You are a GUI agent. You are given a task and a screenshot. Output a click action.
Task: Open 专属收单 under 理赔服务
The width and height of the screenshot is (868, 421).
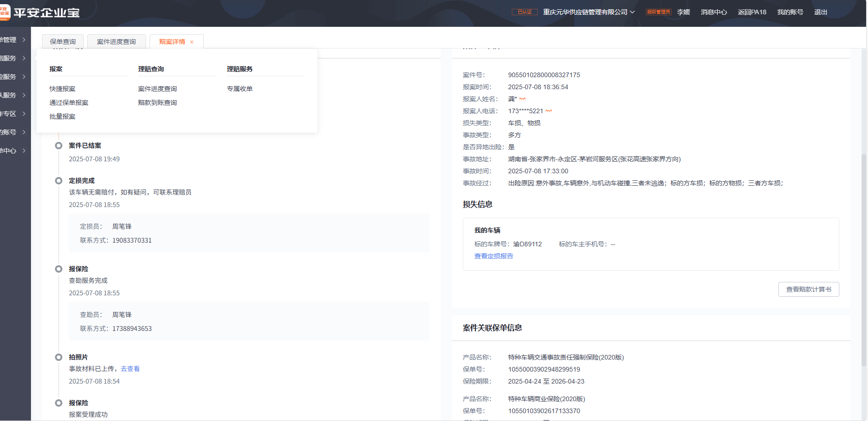pos(240,89)
